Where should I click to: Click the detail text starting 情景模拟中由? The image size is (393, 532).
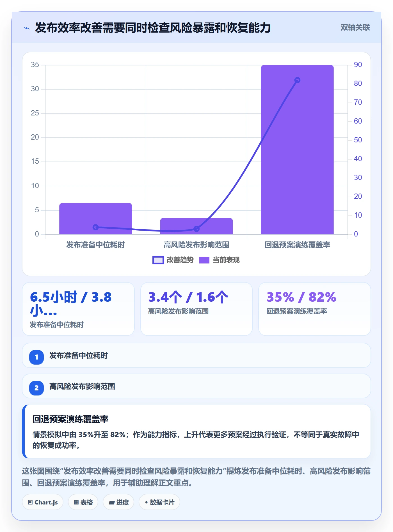(x=196, y=440)
